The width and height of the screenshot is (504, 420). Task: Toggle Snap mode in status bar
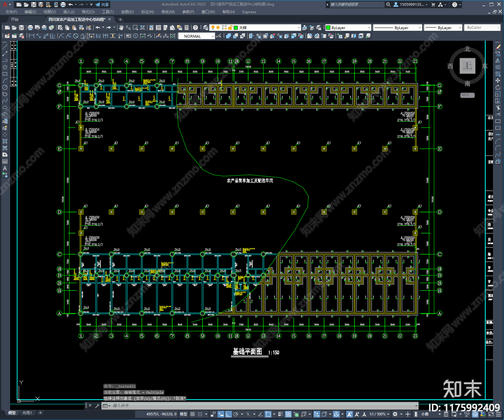tap(200, 414)
